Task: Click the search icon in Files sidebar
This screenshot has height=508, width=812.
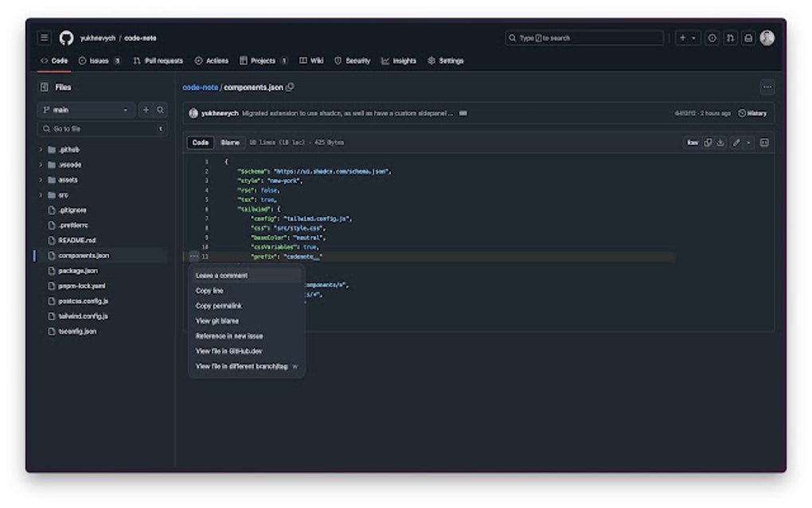Action: (x=158, y=109)
